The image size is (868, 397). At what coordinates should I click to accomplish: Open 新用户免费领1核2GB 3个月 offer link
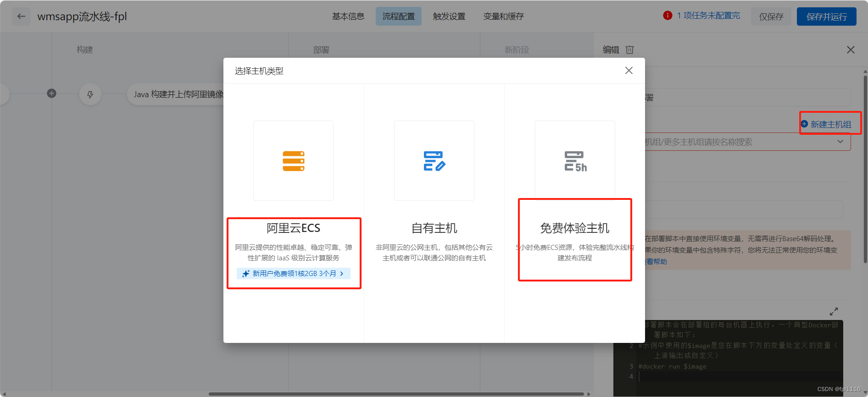[x=294, y=273]
